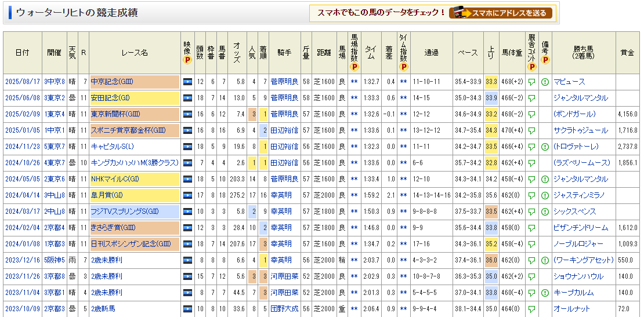Click track index ** in 2023/12/16 row
Screen dimensions: 644x317
coord(354,260)
